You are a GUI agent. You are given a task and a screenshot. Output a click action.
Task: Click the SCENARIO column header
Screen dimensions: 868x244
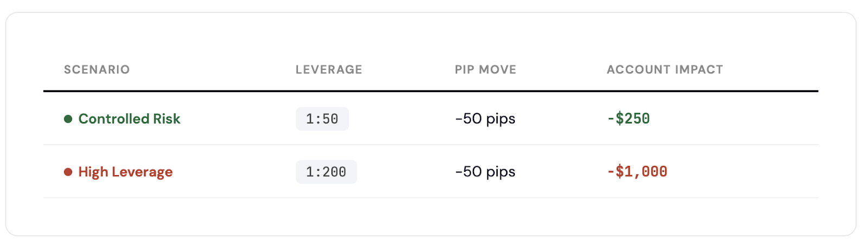pos(97,69)
